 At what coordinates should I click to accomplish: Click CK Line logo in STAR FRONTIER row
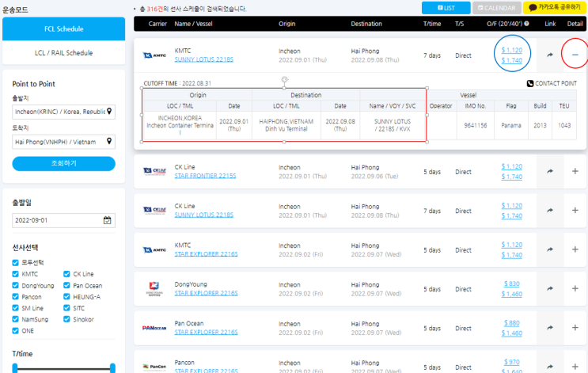(x=154, y=171)
